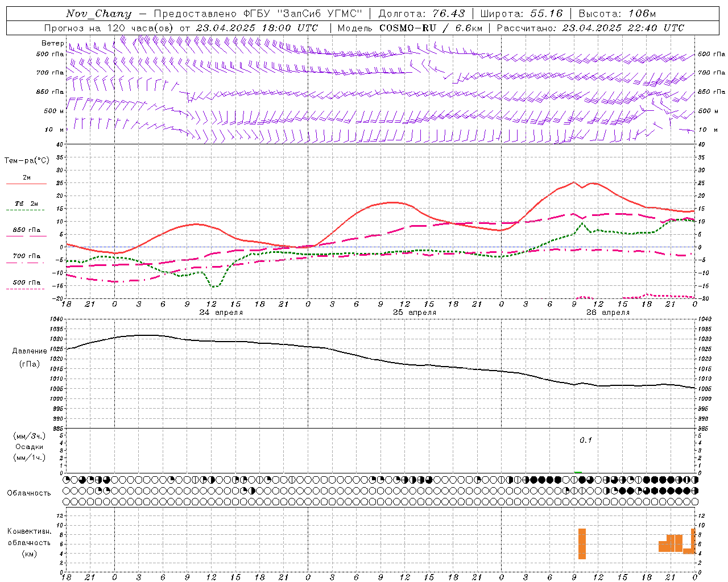728x582 pixels.
Task: Click forecast start time 23.04.2025 18:00 UTC
Action: [257, 28]
